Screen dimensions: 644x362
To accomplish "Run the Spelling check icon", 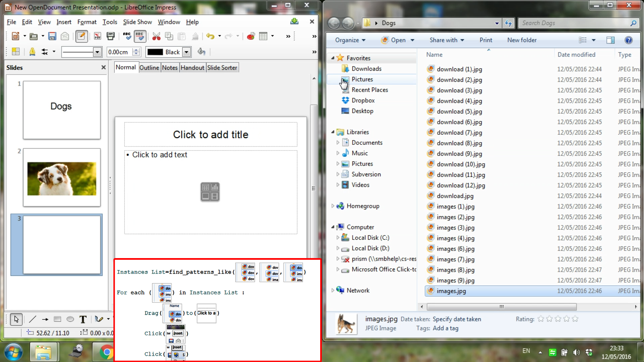I will coord(127,36).
